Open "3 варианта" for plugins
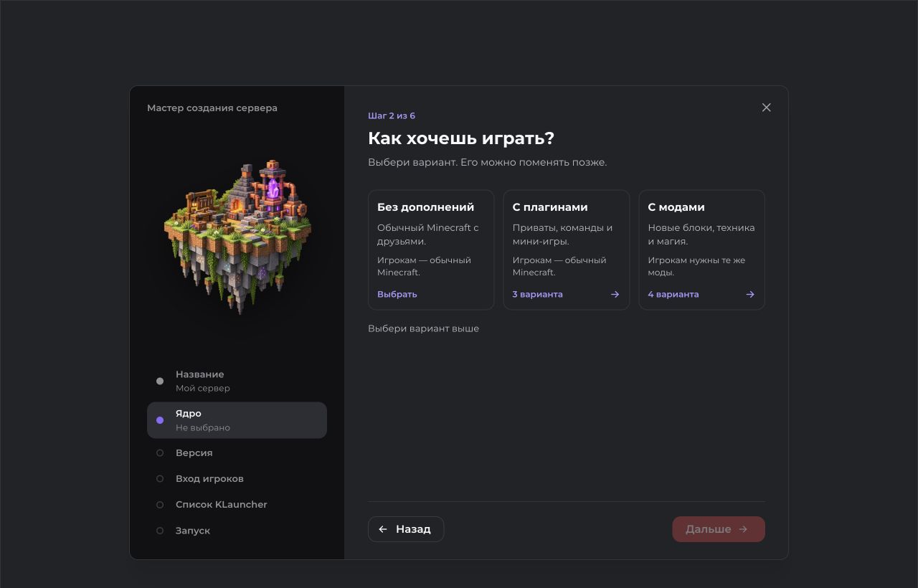Screen dimensions: 918x588 tap(537, 294)
